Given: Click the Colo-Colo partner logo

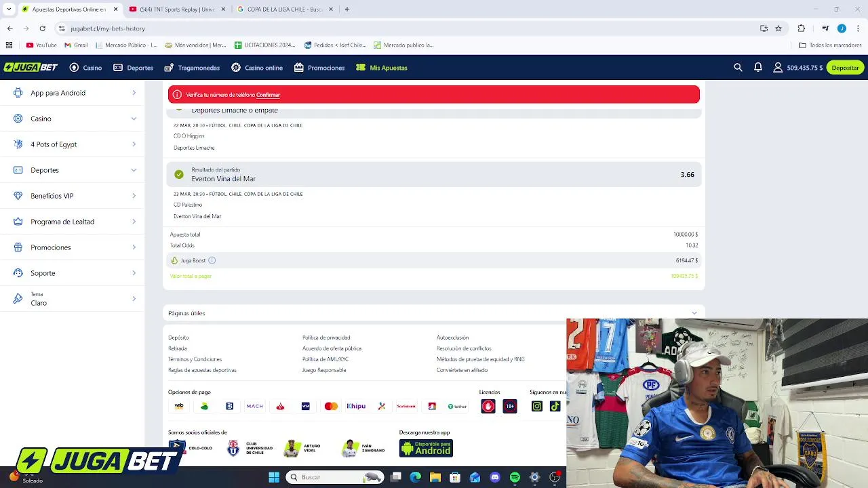Looking at the screenshot, I should (191, 448).
